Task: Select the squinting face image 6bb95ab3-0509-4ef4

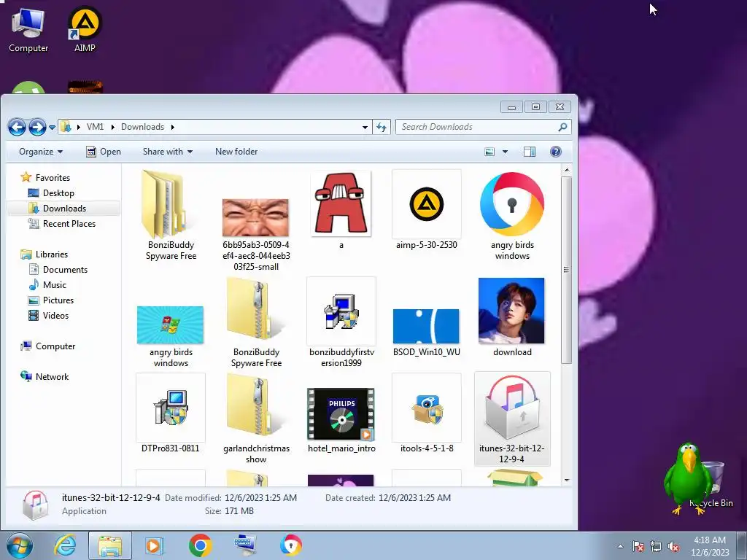Action: click(255, 217)
